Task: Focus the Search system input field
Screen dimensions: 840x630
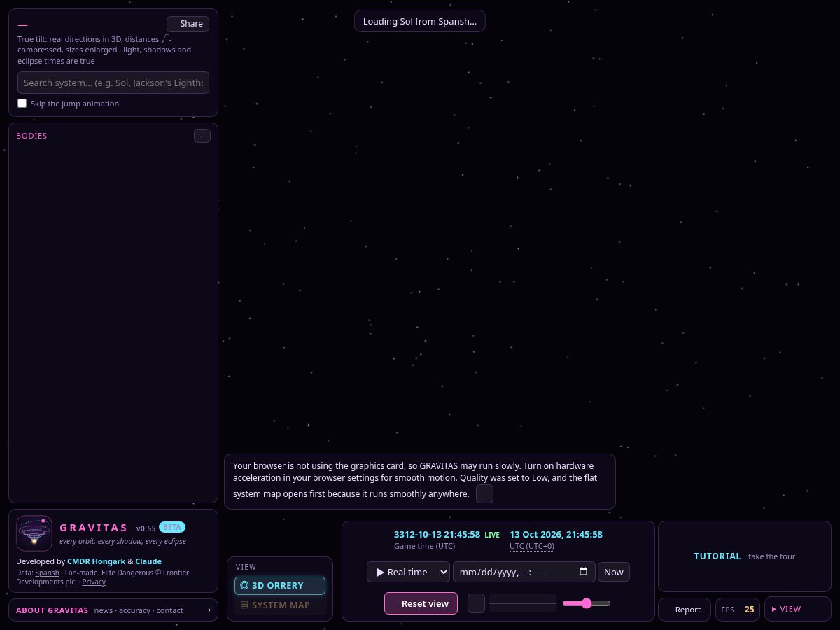Action: (x=113, y=83)
